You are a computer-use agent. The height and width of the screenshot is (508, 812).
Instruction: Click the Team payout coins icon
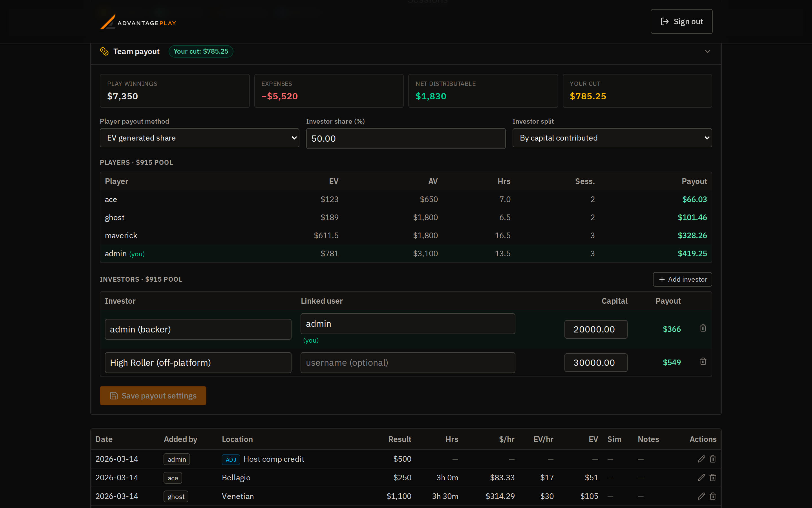click(x=104, y=51)
